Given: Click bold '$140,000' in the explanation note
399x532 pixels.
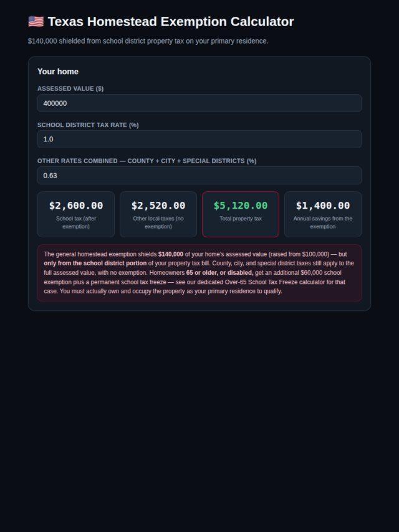Looking at the screenshot, I should pos(171,254).
